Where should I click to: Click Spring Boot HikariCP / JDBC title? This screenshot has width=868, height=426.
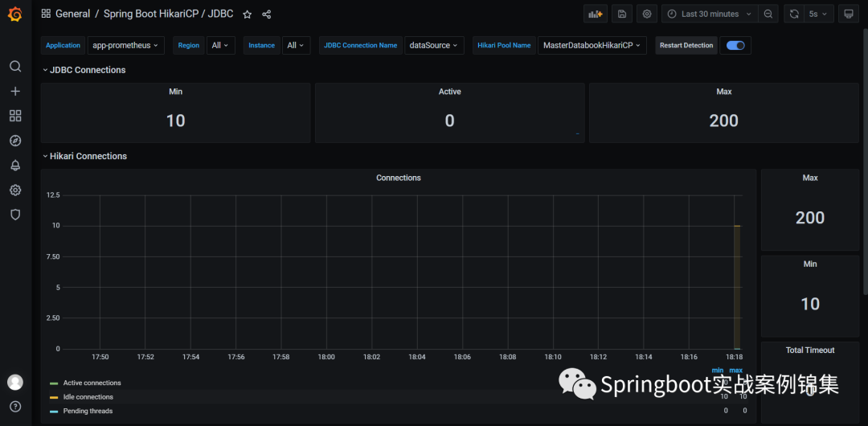tap(168, 14)
